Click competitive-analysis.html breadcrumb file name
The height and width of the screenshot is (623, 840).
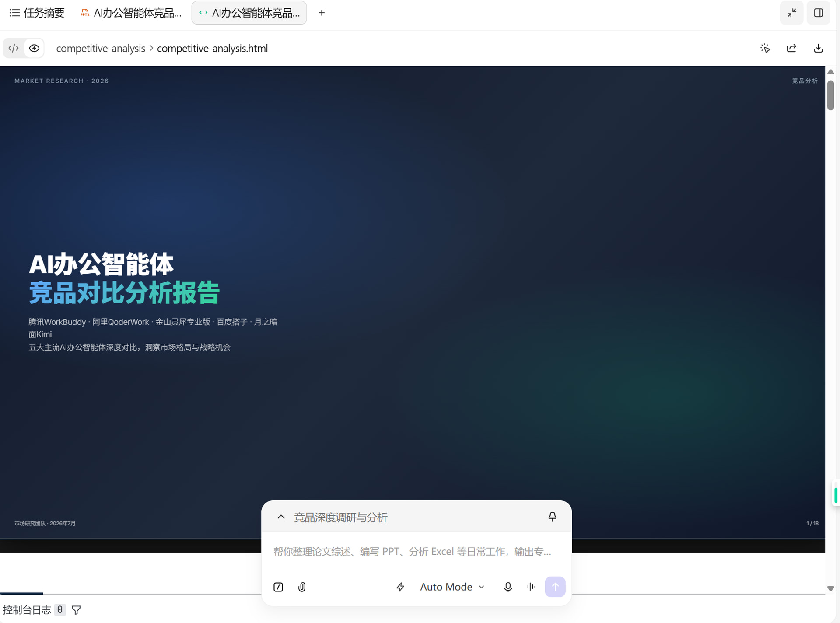click(212, 48)
